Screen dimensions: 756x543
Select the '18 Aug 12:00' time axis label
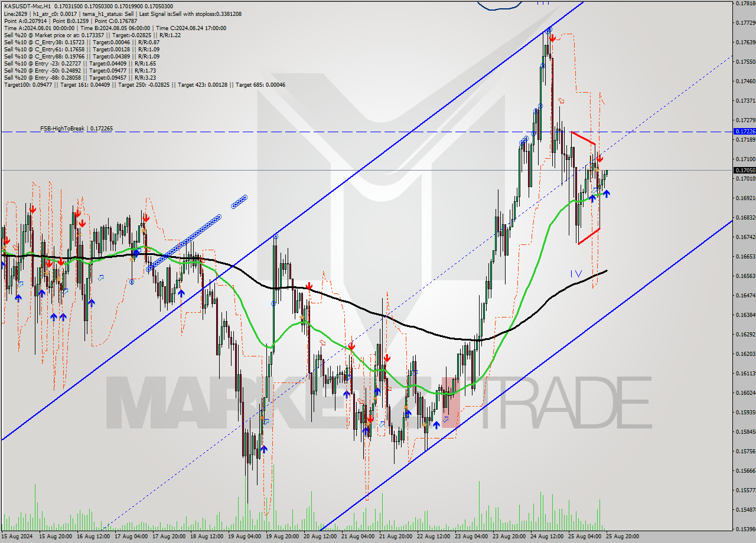click(207, 537)
